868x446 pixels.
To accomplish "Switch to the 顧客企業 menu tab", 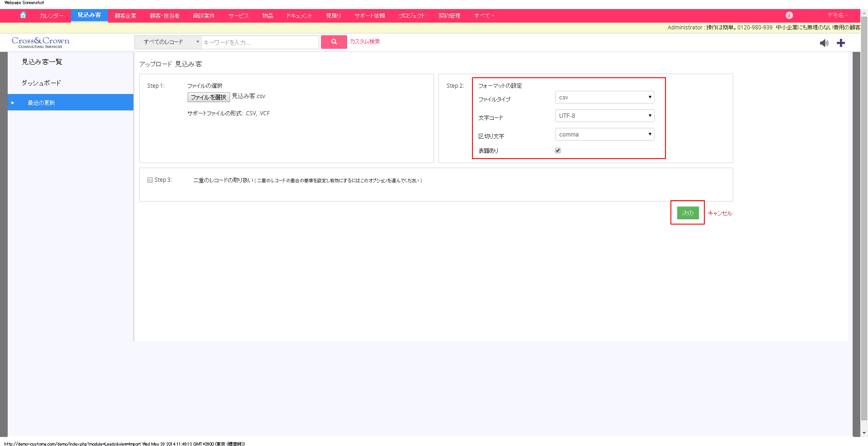I will click(126, 15).
